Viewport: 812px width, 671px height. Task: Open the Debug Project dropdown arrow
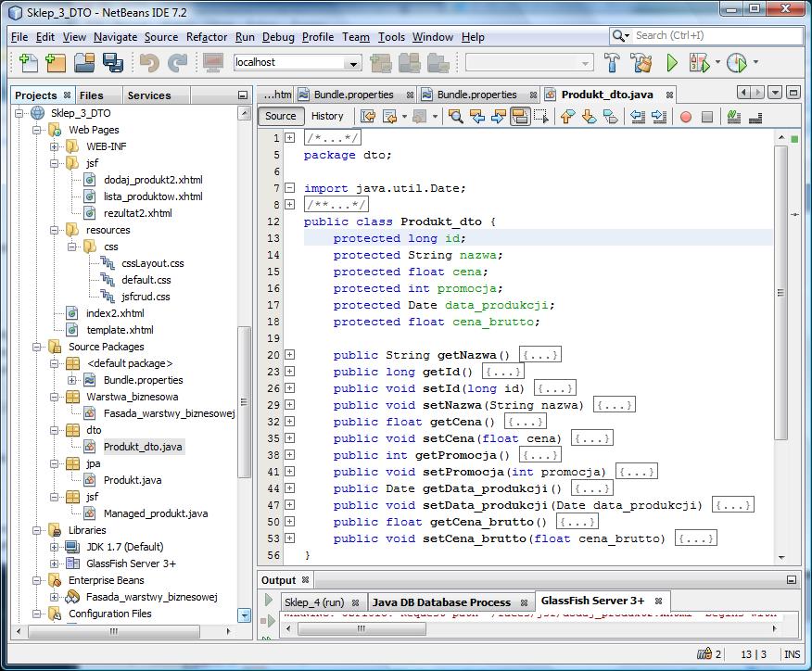717,62
